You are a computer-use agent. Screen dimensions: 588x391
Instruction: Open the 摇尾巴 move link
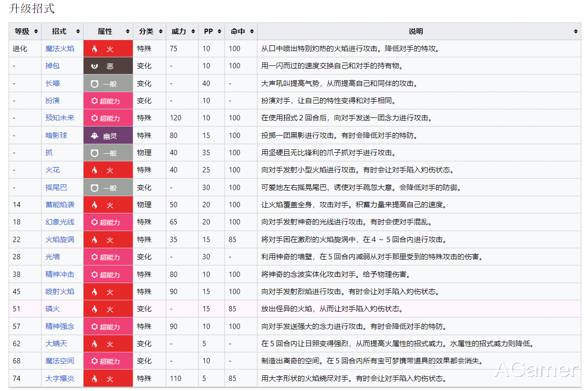[56, 188]
